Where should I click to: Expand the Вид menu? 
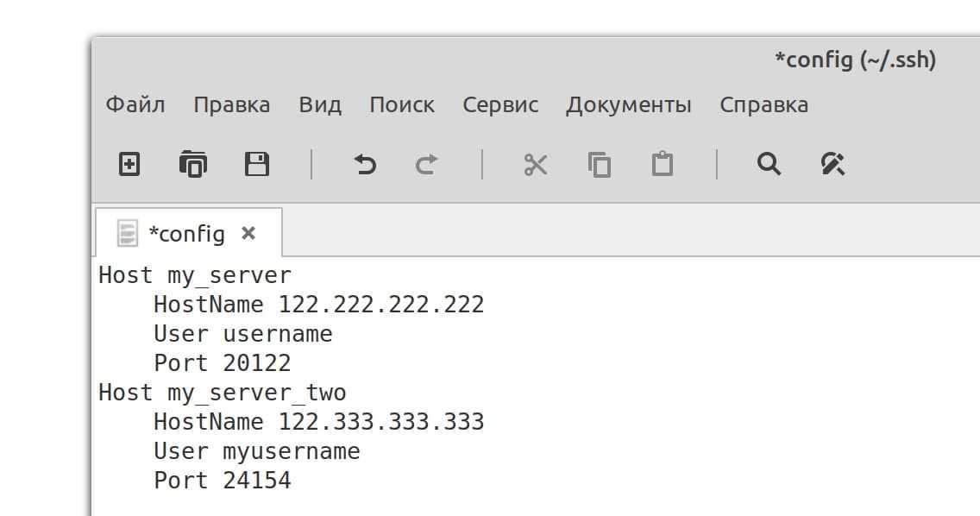point(320,105)
